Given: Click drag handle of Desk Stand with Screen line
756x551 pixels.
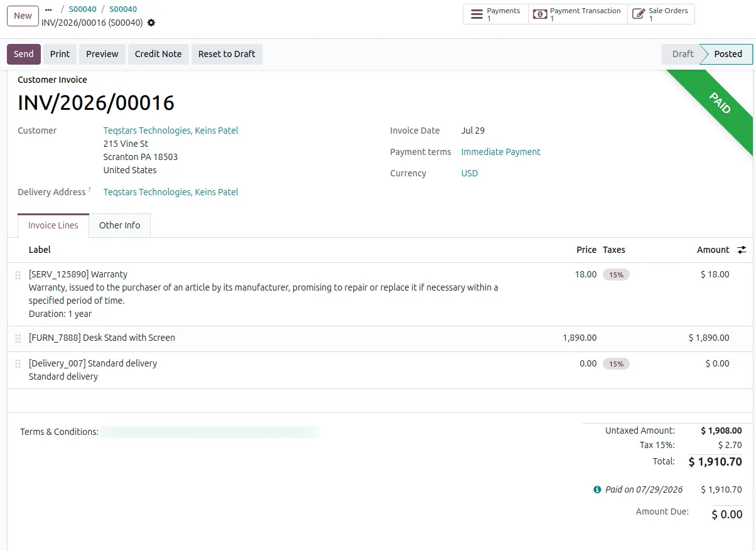Looking at the screenshot, I should click(x=18, y=338).
